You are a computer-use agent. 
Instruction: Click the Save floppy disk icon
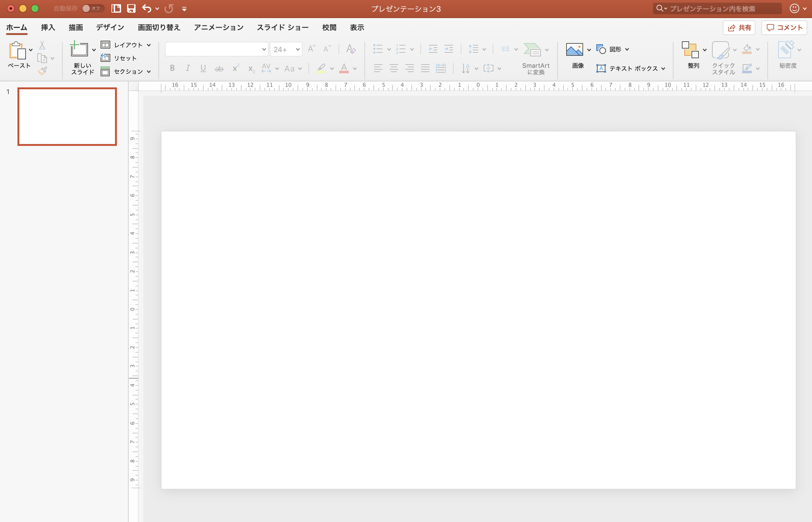pos(131,8)
